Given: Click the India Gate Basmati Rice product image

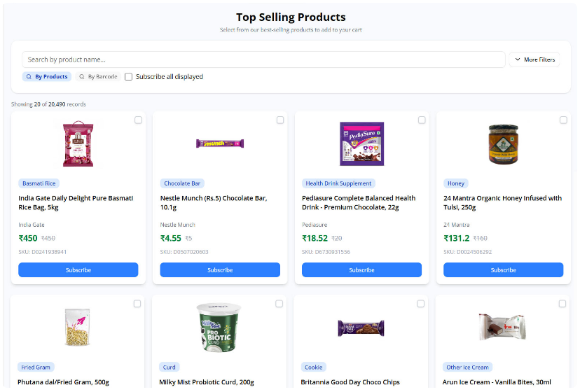Looking at the screenshot, I should pos(78,143).
